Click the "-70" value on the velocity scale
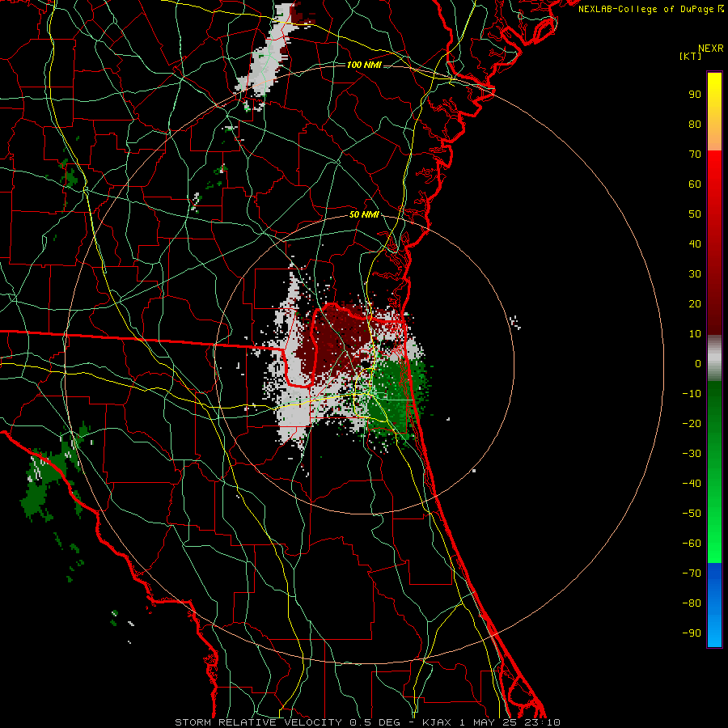Viewport: 728px width, 728px height. point(692,574)
